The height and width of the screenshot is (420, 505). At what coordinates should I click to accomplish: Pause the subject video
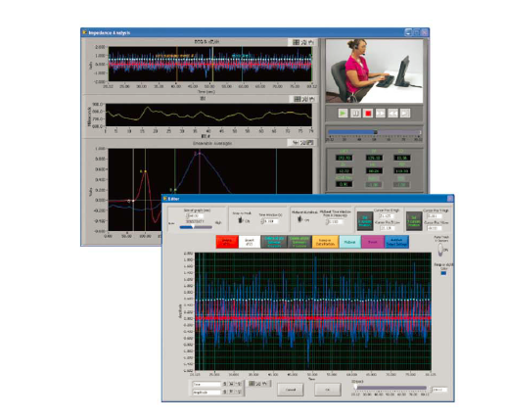[x=355, y=114]
